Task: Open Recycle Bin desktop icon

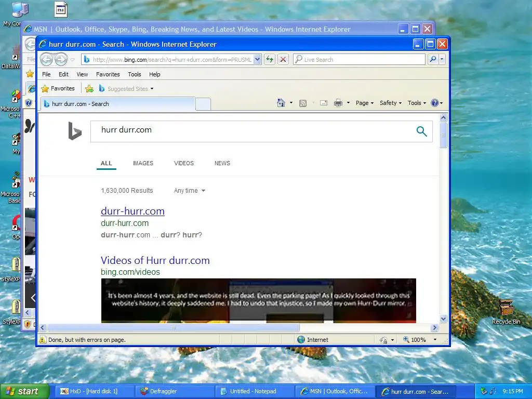Action: click(506, 312)
